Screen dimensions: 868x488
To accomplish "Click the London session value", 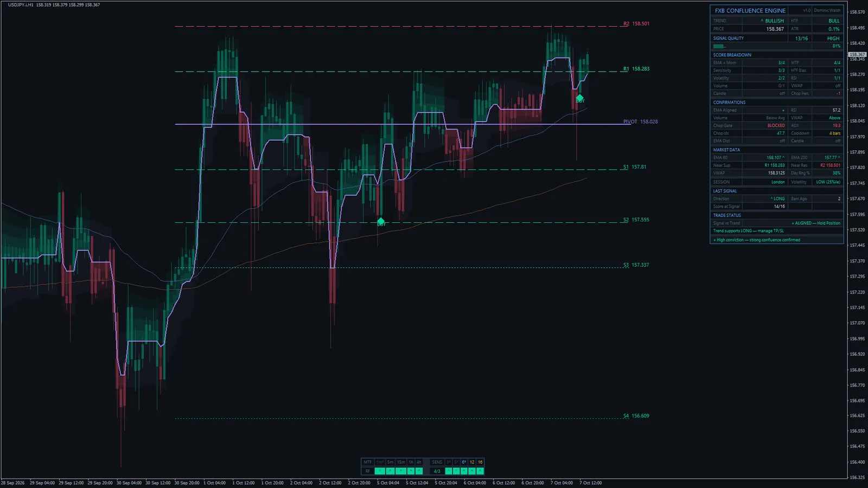I will (778, 182).
